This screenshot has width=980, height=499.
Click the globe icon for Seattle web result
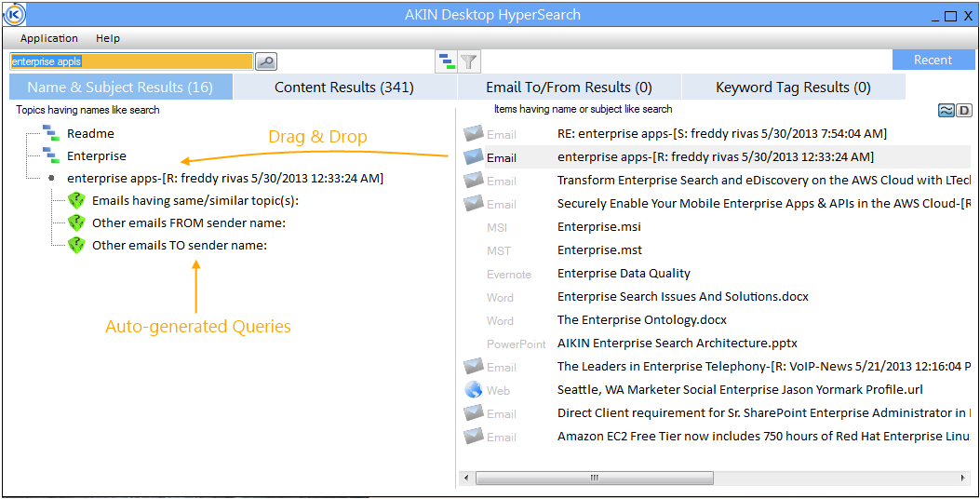coord(474,389)
